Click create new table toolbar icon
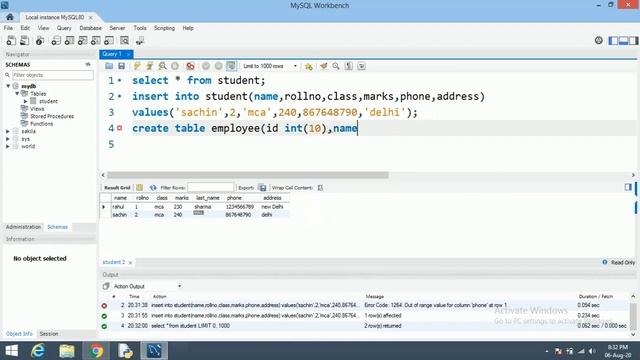Image resolution: width=640 pixels, height=360 pixels. pos(69,40)
